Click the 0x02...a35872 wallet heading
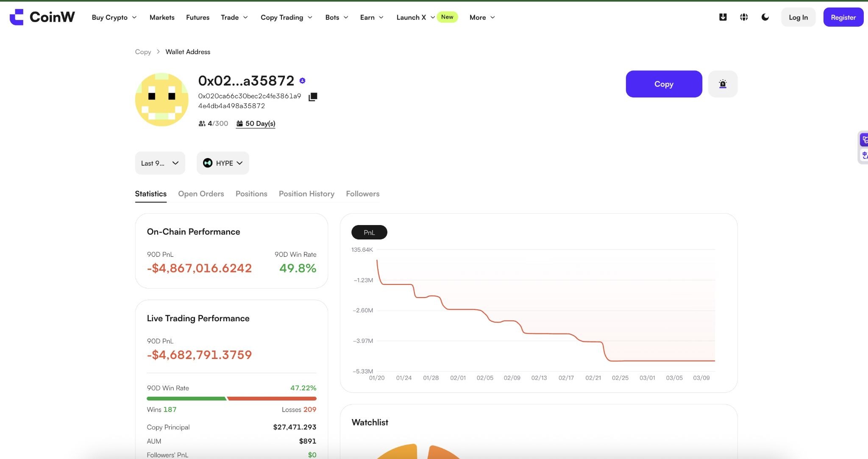The height and width of the screenshot is (459, 868). coord(246,81)
